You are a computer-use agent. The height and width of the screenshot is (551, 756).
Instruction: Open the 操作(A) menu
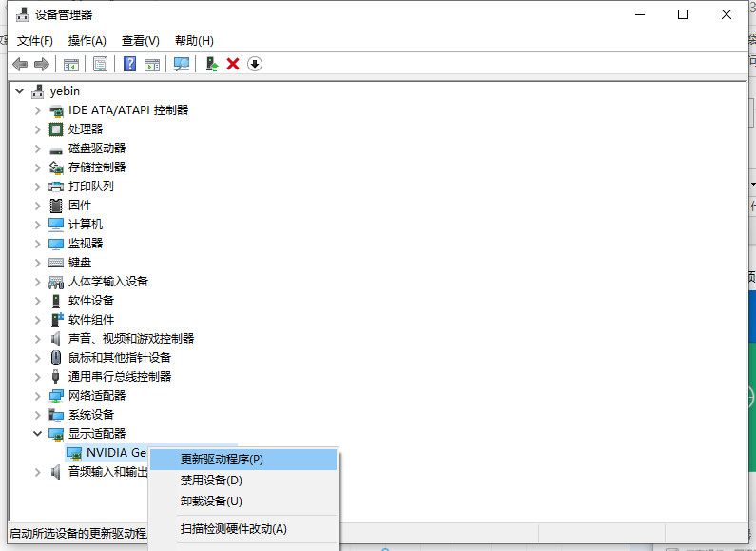point(87,41)
